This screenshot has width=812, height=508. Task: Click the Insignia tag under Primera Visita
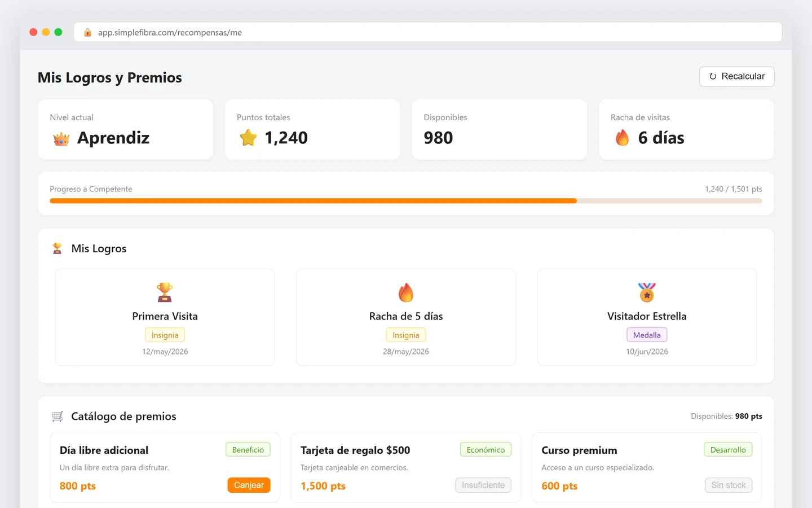(165, 335)
